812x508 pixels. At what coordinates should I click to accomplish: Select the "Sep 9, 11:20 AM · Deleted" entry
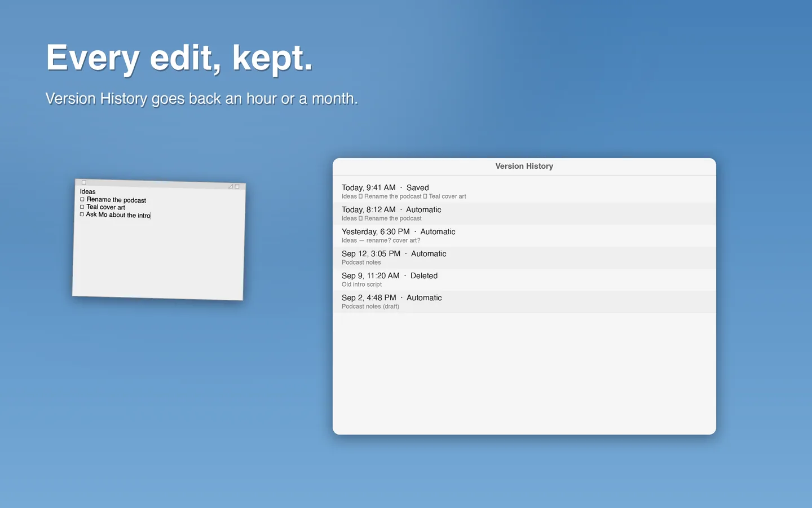pyautogui.click(x=524, y=280)
